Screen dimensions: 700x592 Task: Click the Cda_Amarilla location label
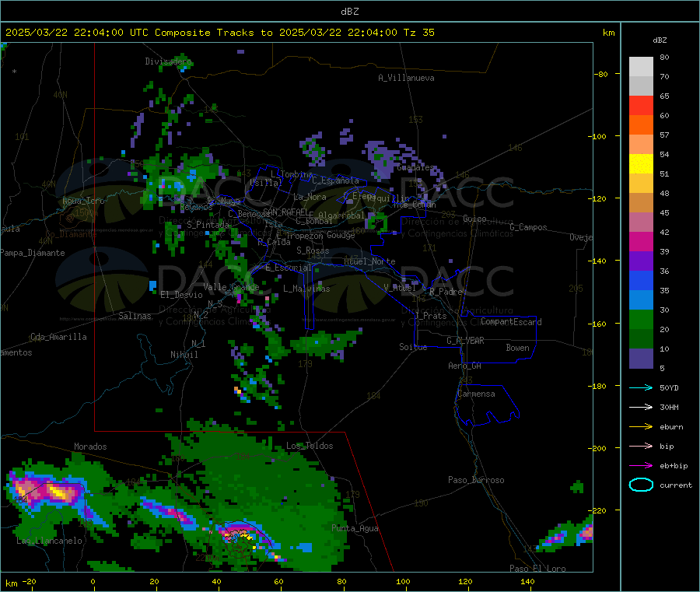pyautogui.click(x=58, y=337)
